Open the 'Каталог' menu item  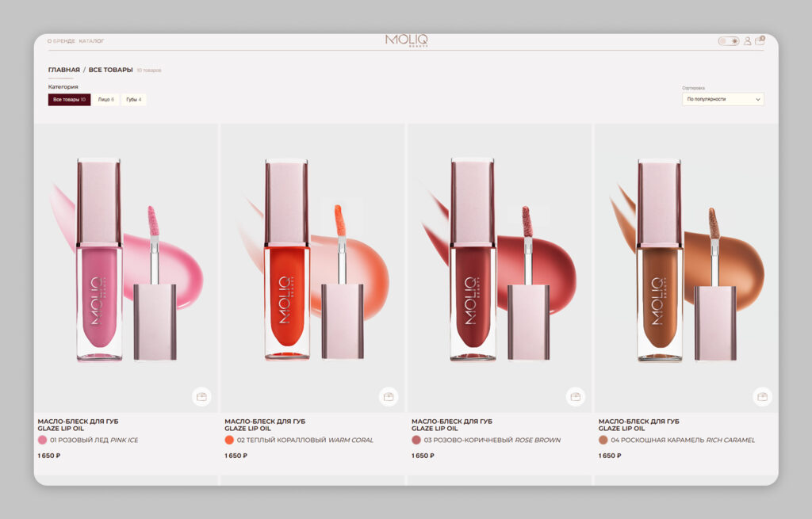click(x=91, y=41)
